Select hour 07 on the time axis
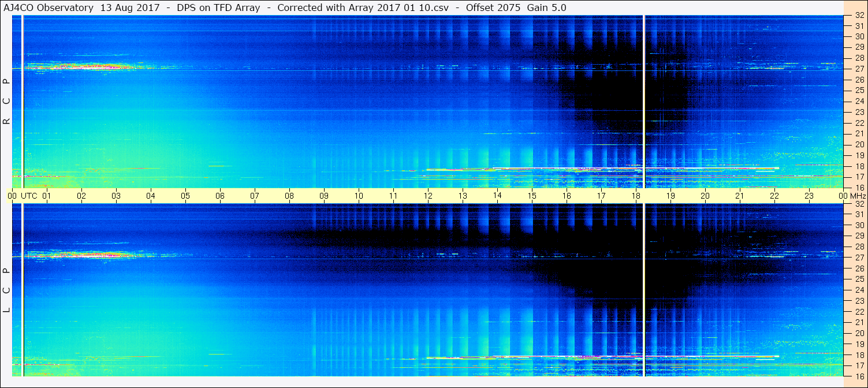This screenshot has width=868, height=388. 255,196
